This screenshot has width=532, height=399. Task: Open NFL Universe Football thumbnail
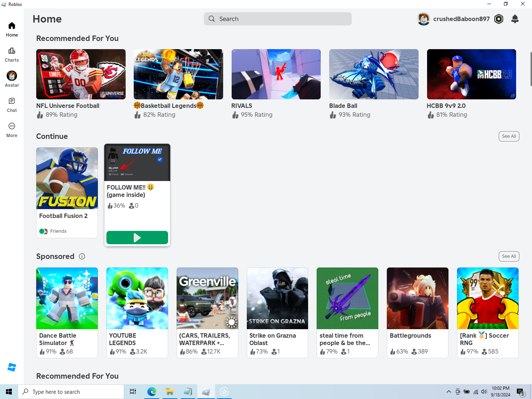click(x=81, y=74)
